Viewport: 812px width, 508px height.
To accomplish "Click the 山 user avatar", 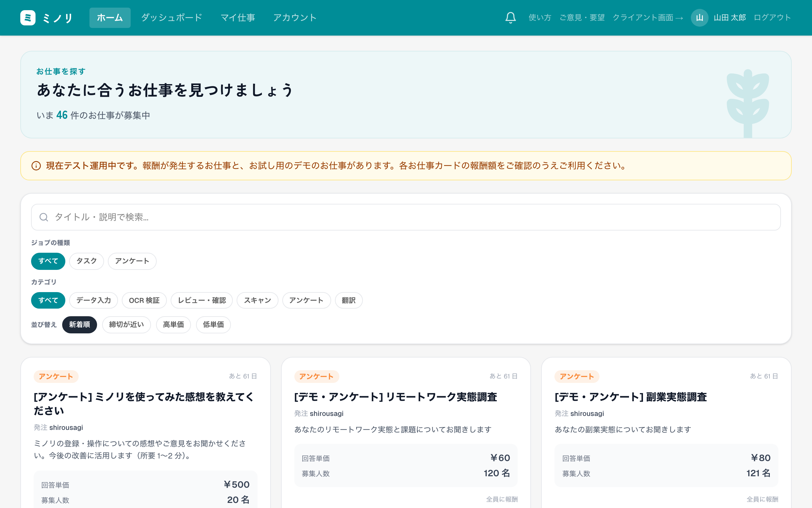I will 699,18.
